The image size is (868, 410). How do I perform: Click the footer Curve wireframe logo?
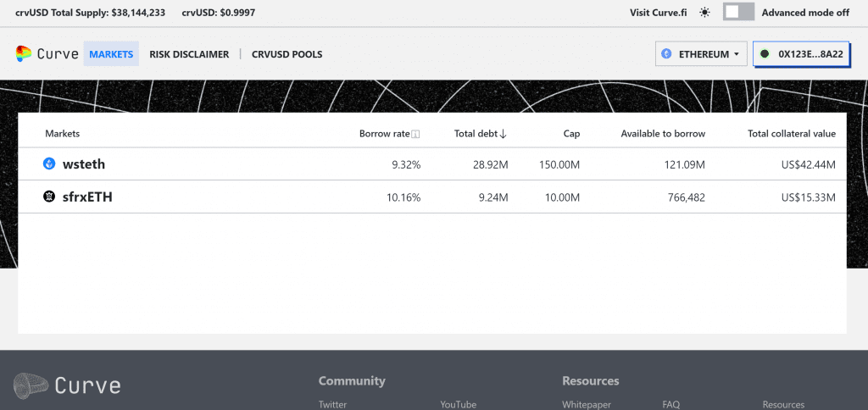pos(31,385)
